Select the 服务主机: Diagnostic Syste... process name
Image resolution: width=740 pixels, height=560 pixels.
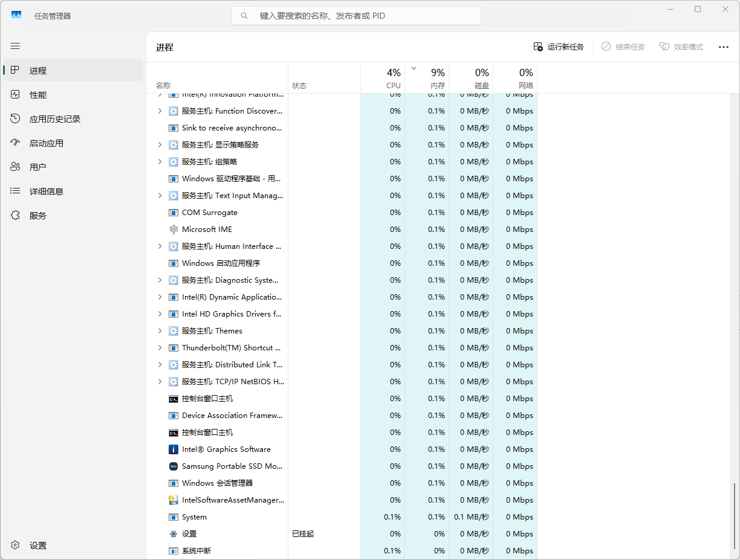(x=230, y=280)
